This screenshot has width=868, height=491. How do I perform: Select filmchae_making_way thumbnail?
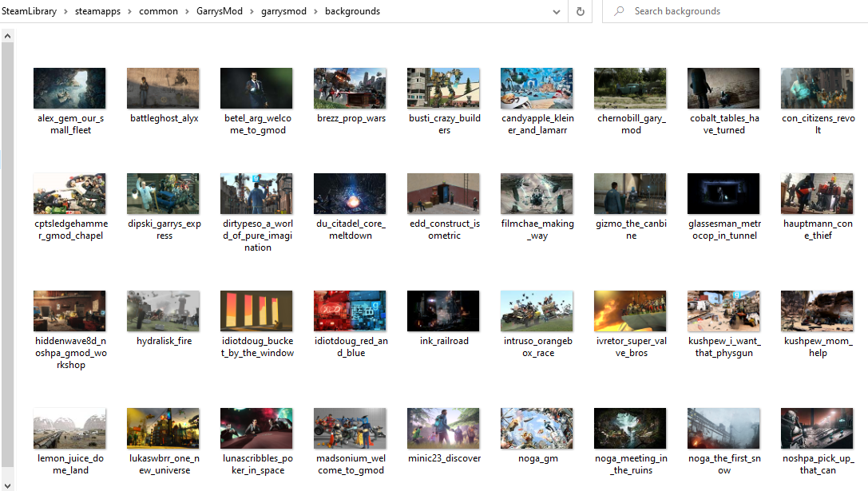537,194
